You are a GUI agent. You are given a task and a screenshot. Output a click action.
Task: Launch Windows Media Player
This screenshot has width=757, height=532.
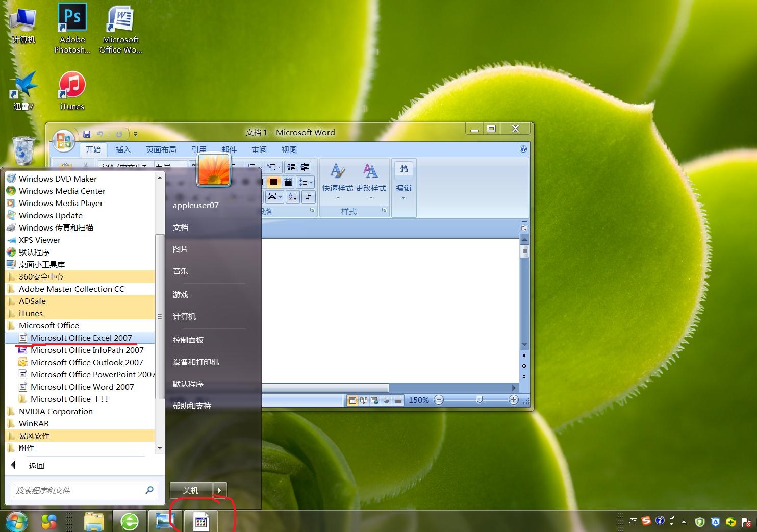point(80,203)
